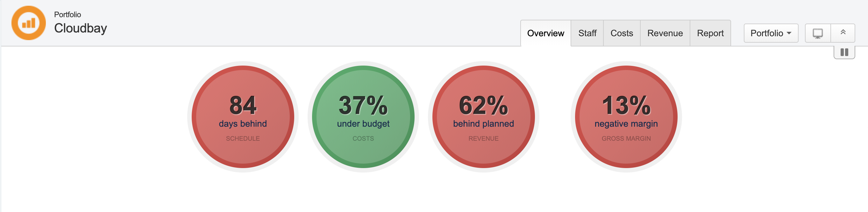Select the Revenue tab
Screen dimensions: 868x212
[x=665, y=33]
